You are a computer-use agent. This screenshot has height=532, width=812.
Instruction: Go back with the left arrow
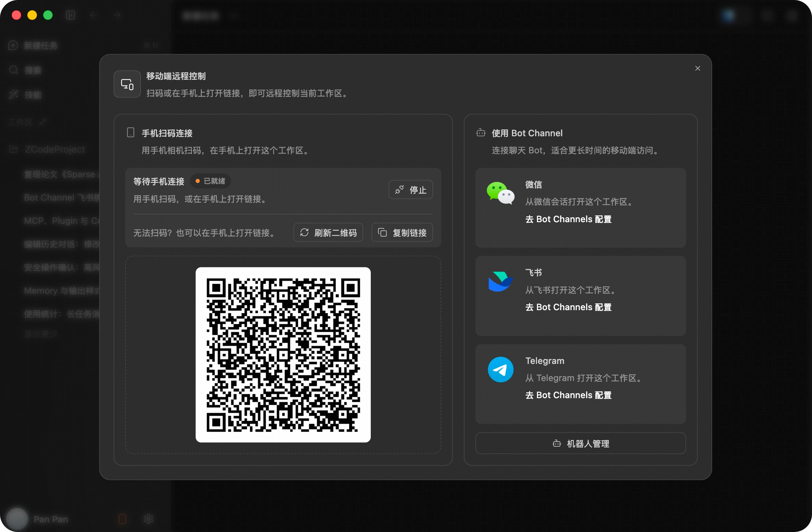pos(94,15)
